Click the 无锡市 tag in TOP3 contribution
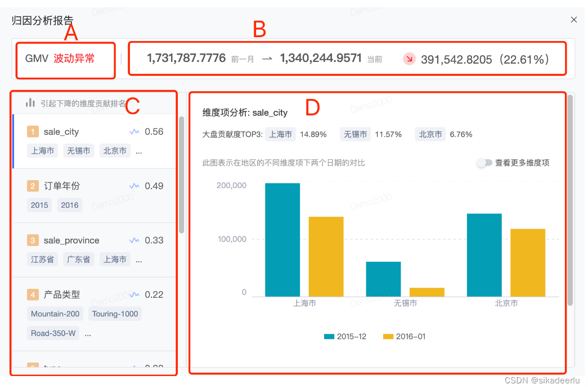588x389 pixels. 356,135
